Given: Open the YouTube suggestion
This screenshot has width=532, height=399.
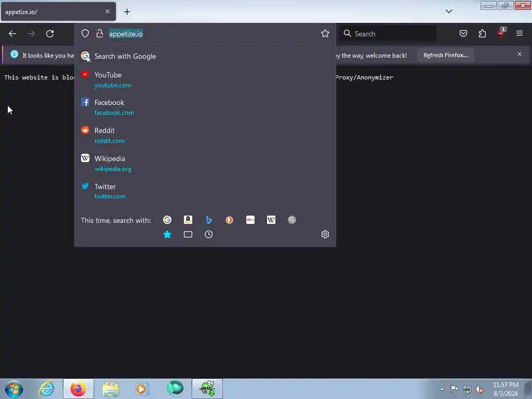Looking at the screenshot, I should 205,79.
